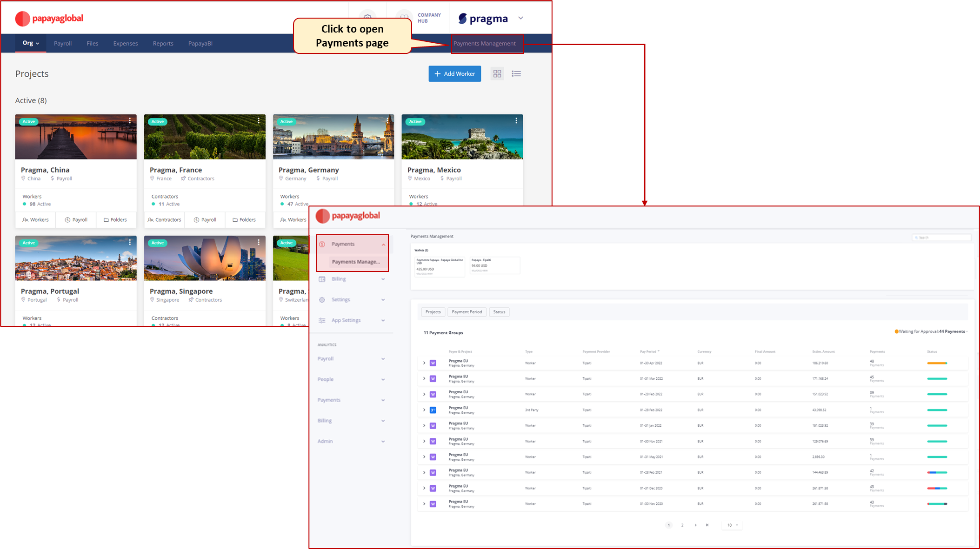The image size is (980, 549).
Task: Switch to list view of projects
Action: tap(516, 73)
